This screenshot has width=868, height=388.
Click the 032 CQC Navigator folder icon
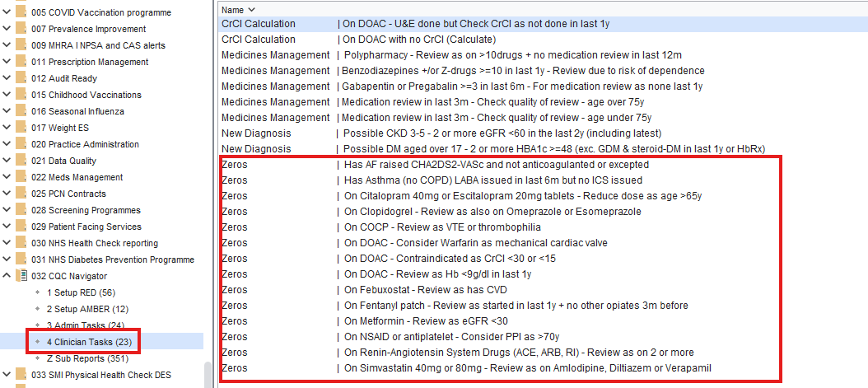(20, 276)
